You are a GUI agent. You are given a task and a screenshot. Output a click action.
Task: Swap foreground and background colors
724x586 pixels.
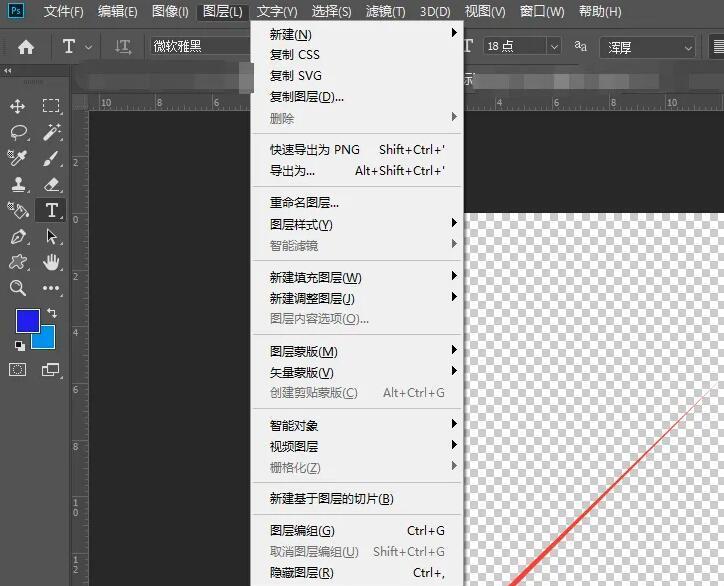pyautogui.click(x=52, y=313)
